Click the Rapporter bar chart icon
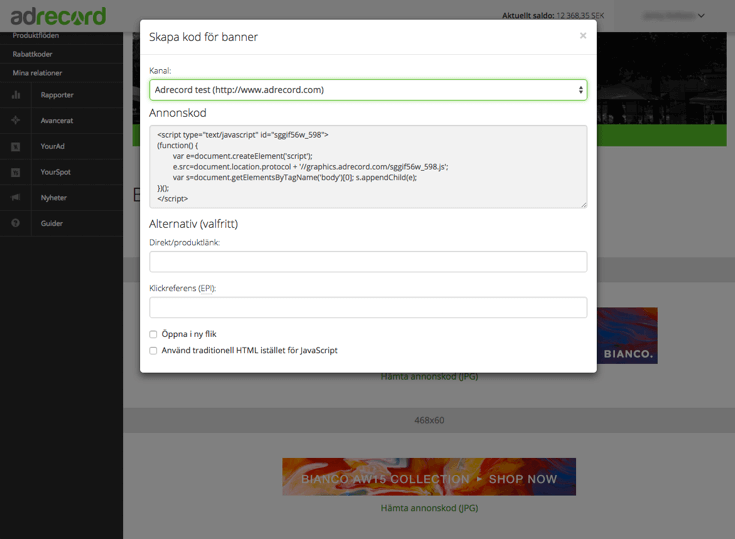The width and height of the screenshot is (735, 539). click(16, 95)
